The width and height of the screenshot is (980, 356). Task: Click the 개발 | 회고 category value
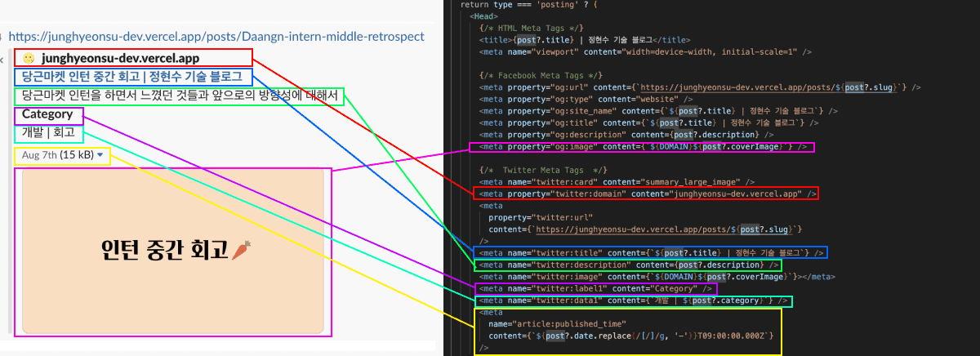coord(48,131)
